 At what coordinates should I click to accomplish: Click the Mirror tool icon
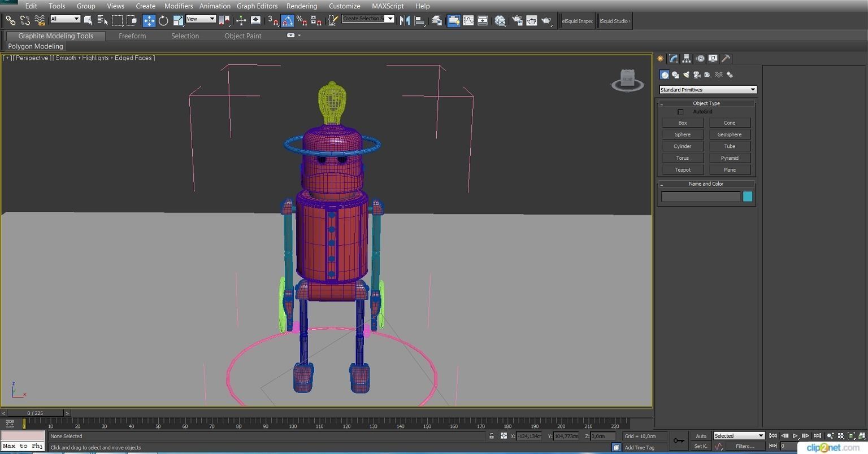pyautogui.click(x=405, y=20)
